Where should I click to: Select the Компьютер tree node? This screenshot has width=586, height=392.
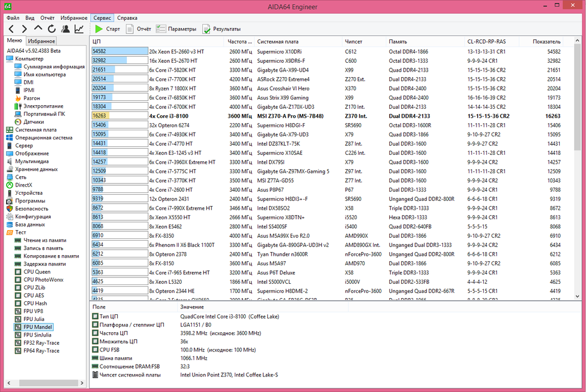pyautogui.click(x=29, y=59)
